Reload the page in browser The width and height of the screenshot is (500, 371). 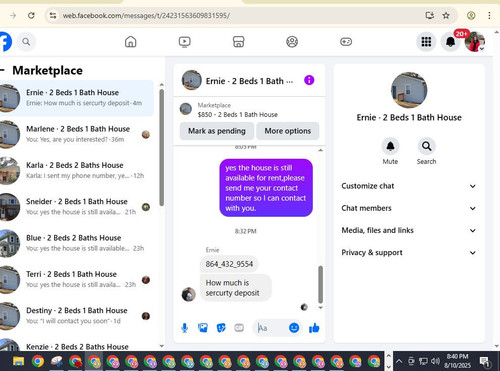click(x=31, y=15)
